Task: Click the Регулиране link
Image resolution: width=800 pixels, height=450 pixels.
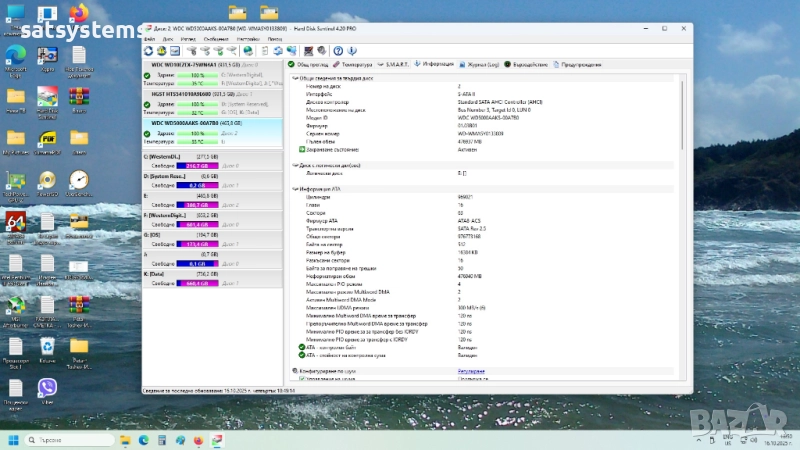Action: point(471,371)
